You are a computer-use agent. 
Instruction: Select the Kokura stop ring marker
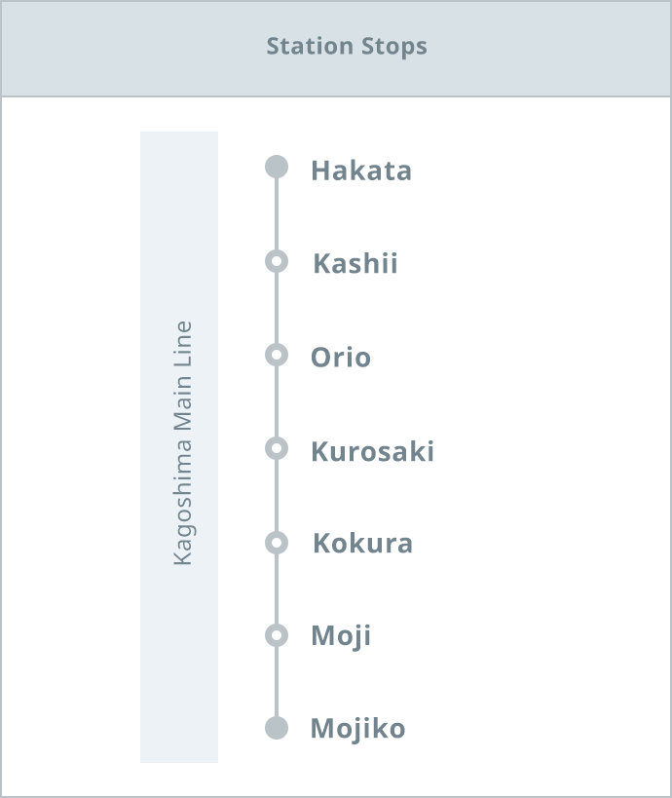(277, 543)
